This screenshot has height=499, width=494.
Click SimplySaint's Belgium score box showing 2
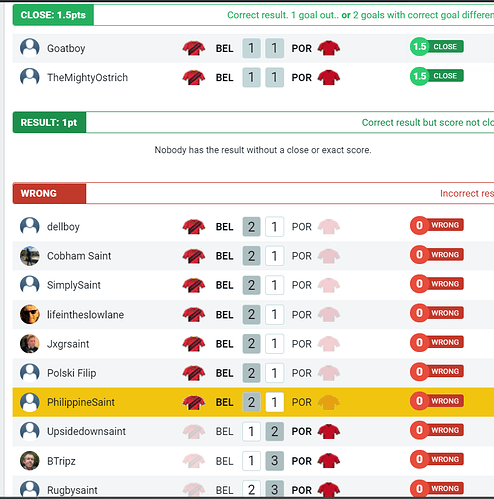click(x=251, y=285)
